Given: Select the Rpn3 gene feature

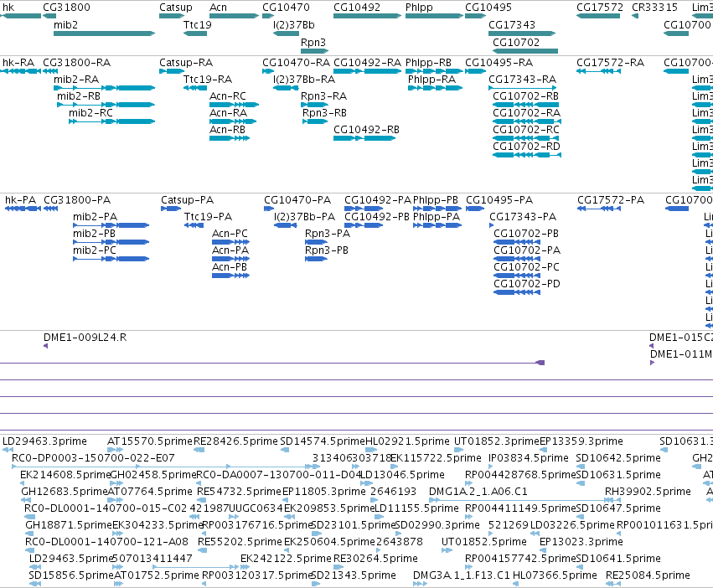Looking at the screenshot, I should 313,51.
